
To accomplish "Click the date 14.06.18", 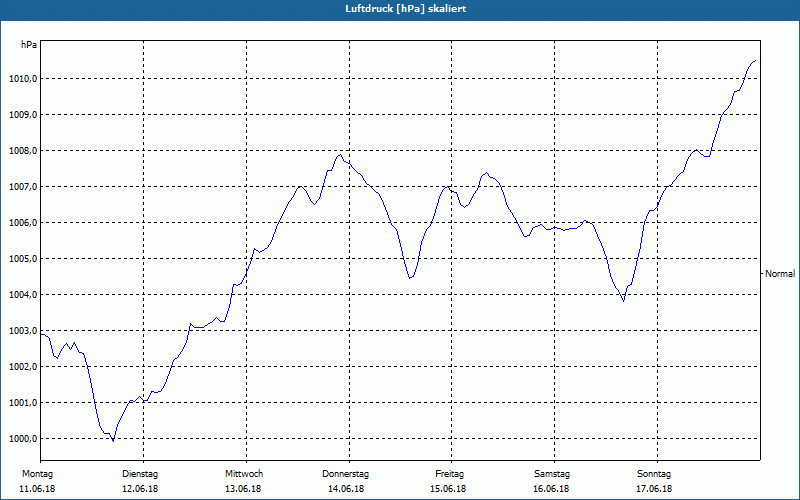I will [x=346, y=489].
